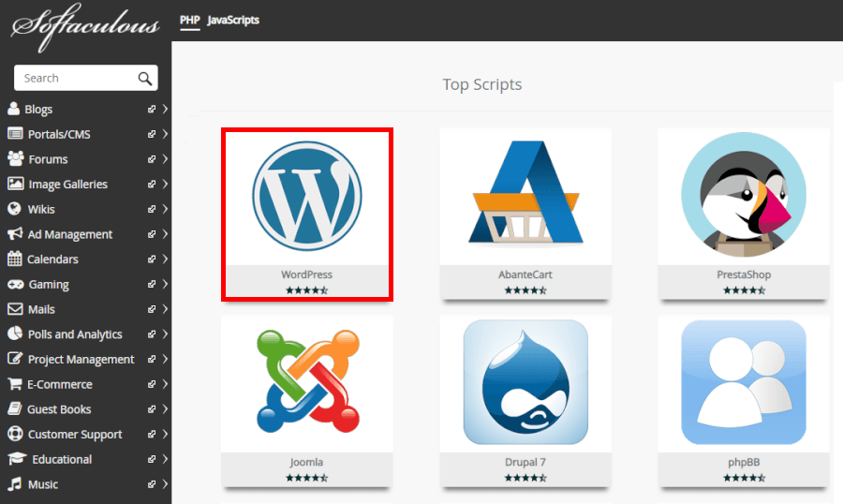Click the Image Galleries picture icon
The width and height of the screenshot is (843, 504).
(16, 184)
